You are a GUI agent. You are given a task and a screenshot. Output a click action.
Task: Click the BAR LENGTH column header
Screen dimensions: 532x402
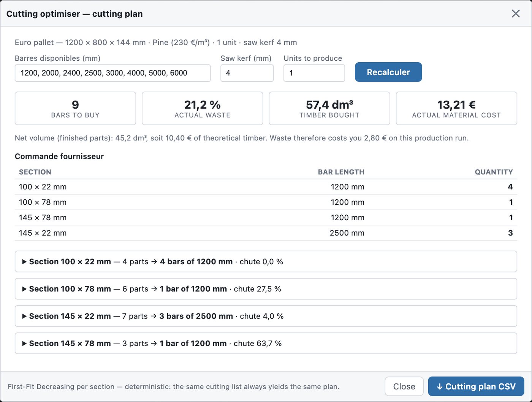click(341, 172)
